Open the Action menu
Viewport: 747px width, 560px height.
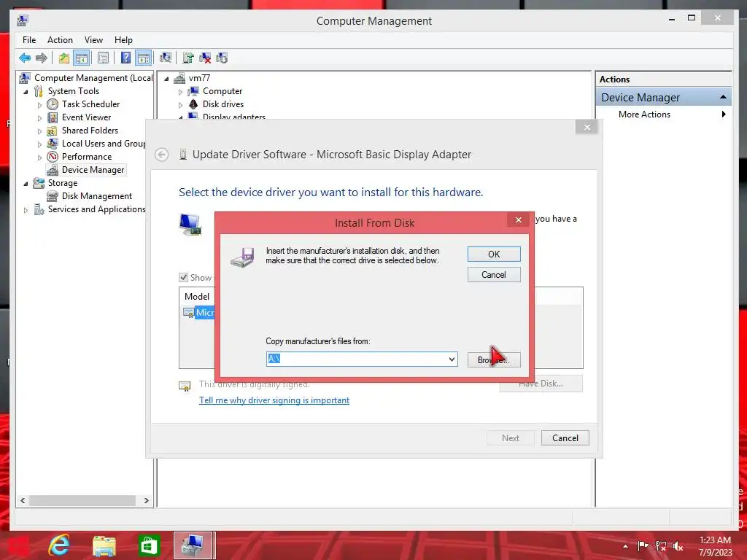(60, 40)
